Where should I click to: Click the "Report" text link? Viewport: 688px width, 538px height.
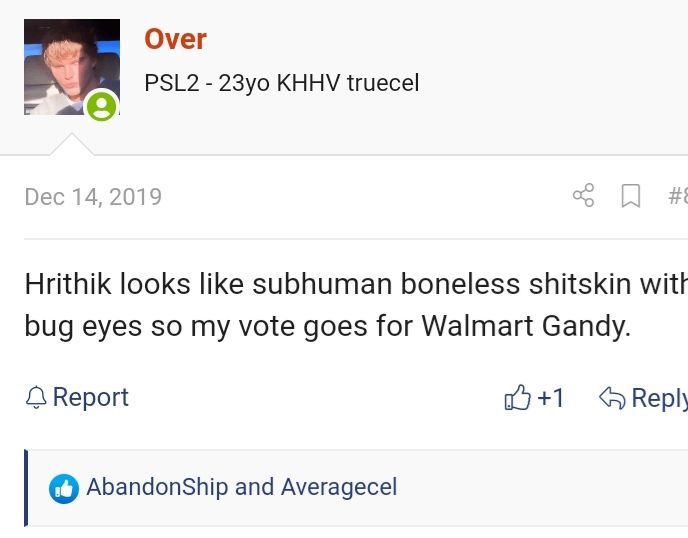(91, 398)
